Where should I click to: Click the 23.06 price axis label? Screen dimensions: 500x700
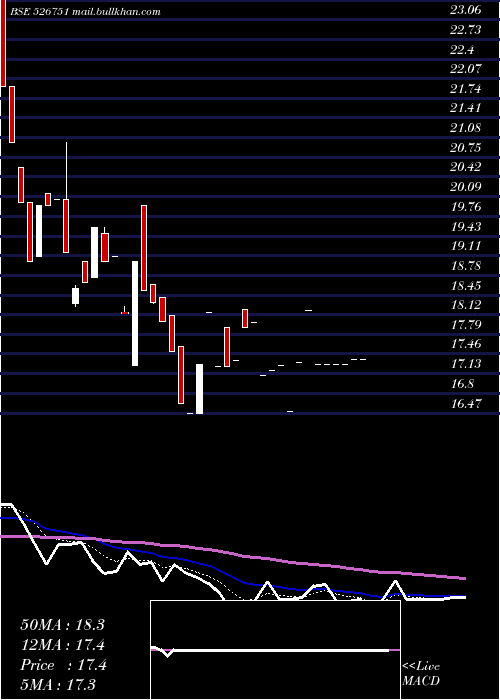466,10
